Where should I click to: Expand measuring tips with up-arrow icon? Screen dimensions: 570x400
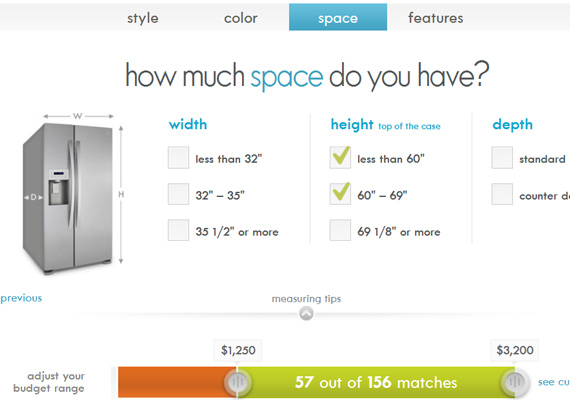(306, 313)
